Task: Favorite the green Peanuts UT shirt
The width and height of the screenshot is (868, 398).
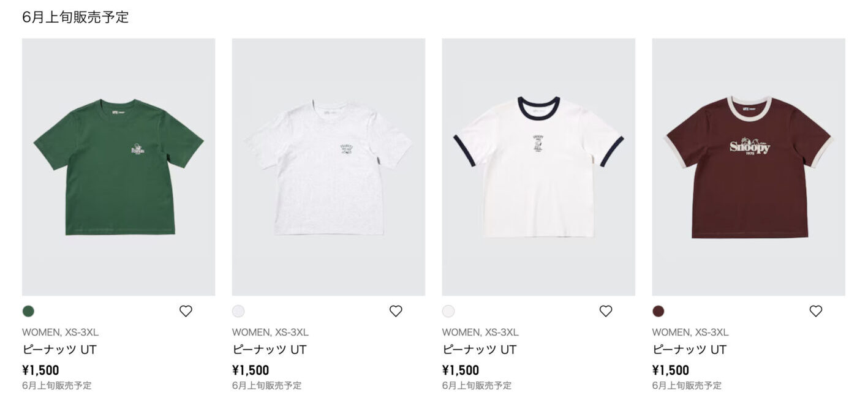Action: (186, 311)
